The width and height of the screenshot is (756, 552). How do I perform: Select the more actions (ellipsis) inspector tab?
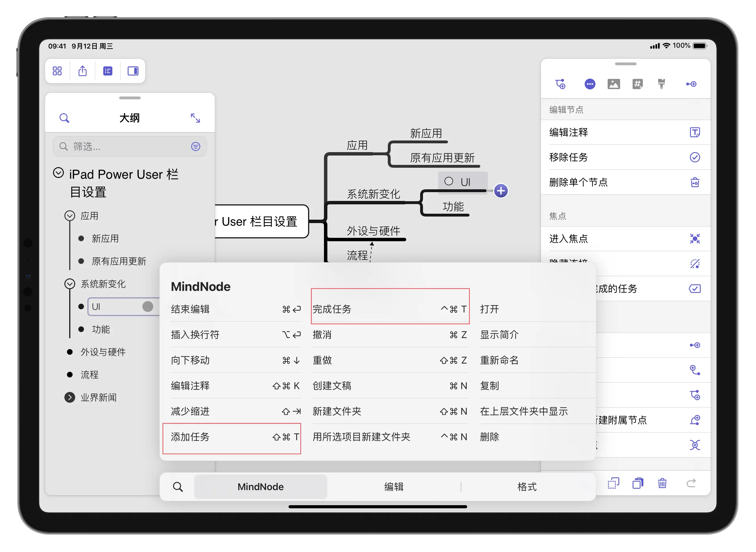(x=590, y=84)
